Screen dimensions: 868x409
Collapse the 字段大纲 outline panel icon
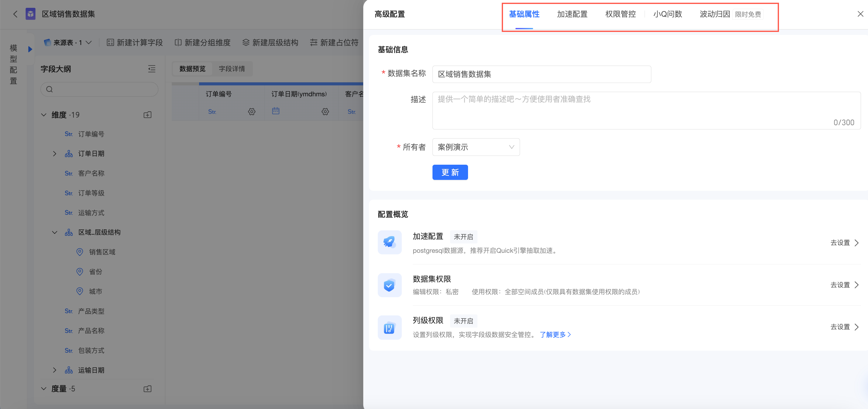click(152, 69)
